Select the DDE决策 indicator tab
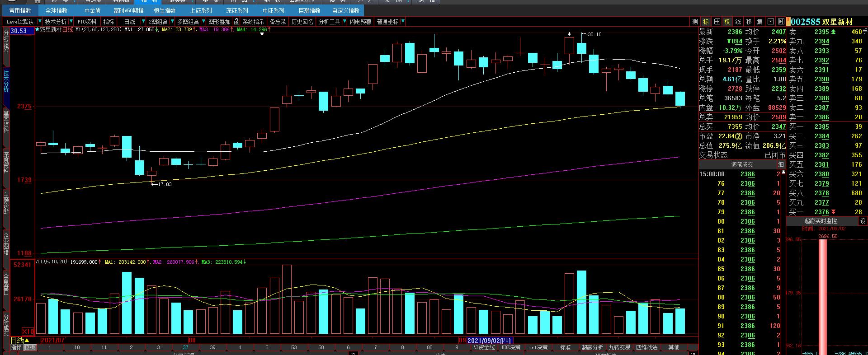This screenshot has width=868, height=355. coord(511,348)
